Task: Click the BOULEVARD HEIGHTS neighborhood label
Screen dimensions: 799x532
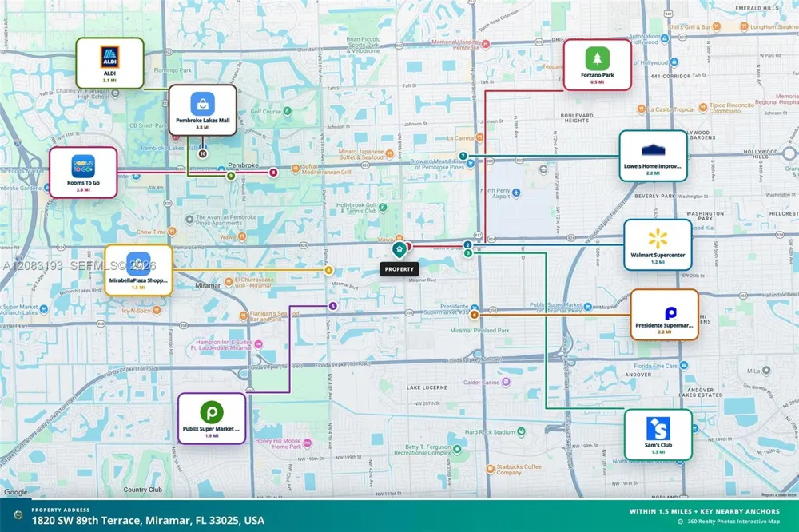Action: [x=577, y=117]
